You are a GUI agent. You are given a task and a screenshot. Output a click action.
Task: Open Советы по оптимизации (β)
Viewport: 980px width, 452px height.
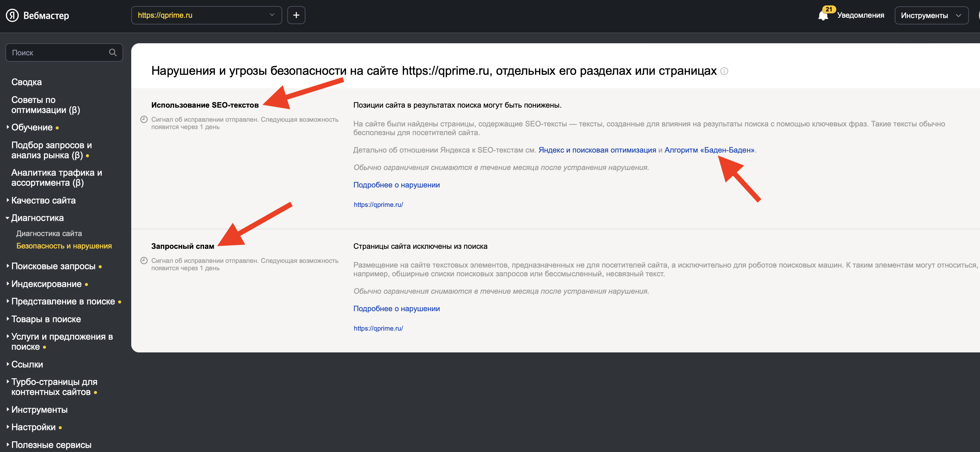[x=46, y=105]
